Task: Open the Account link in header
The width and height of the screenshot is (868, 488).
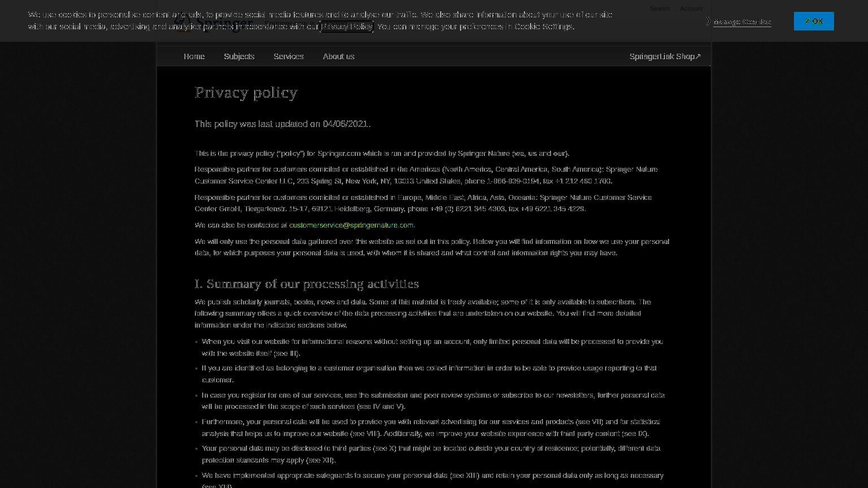Action: (x=691, y=8)
